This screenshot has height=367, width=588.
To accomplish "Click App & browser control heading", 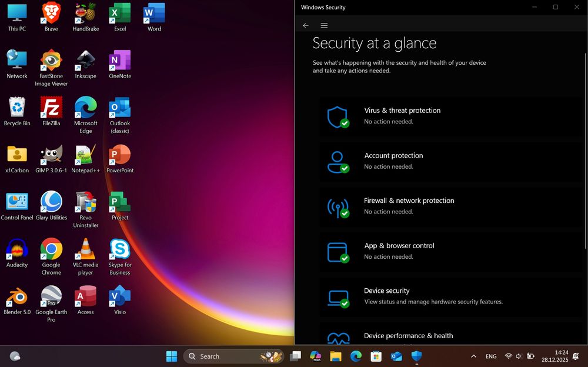I will [x=399, y=245].
